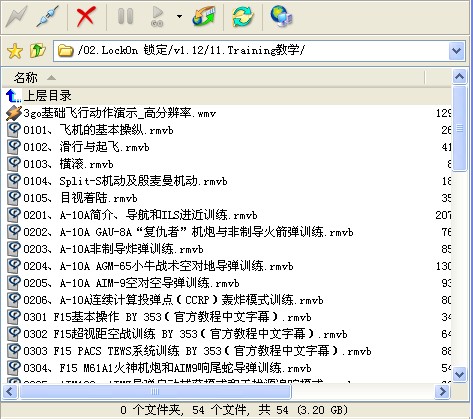Select file 0206、A-10A连续计算投弹点(CCRP)轰炸模式训练.rmvb
Screen dimensions: 473x419
[x=173, y=300]
